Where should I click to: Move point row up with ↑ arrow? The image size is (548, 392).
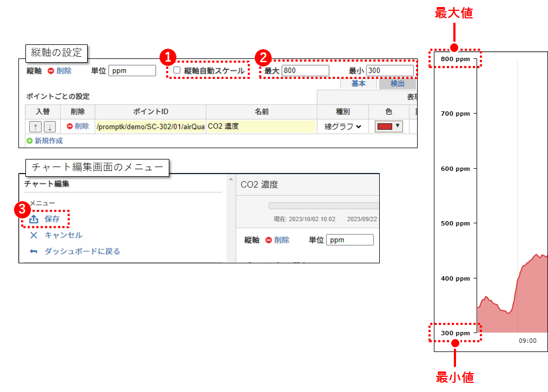pos(35,127)
